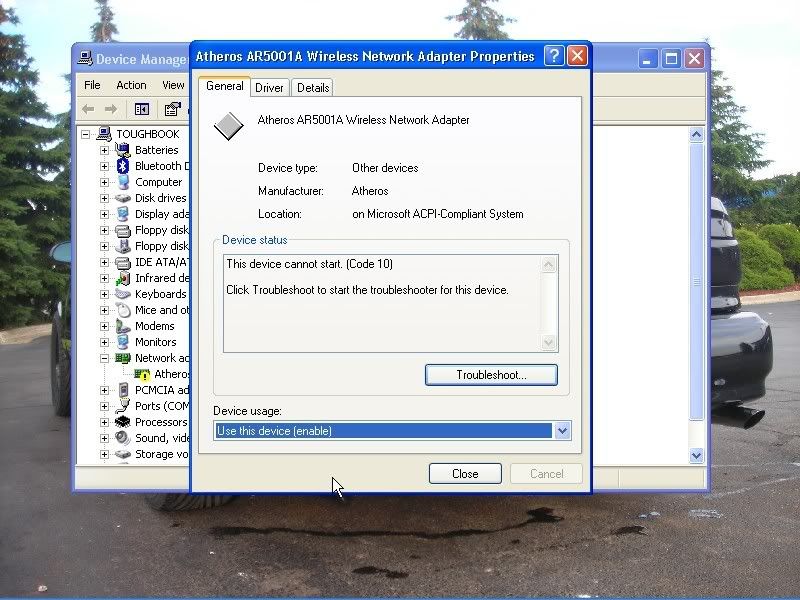Click the TOUGHBOOK computer root icon

104,134
